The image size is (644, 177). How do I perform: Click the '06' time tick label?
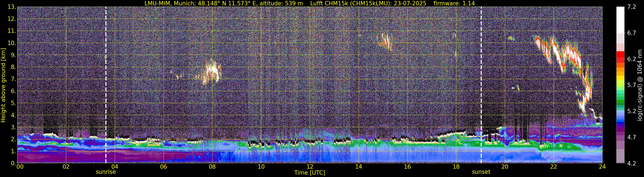(x=164, y=167)
